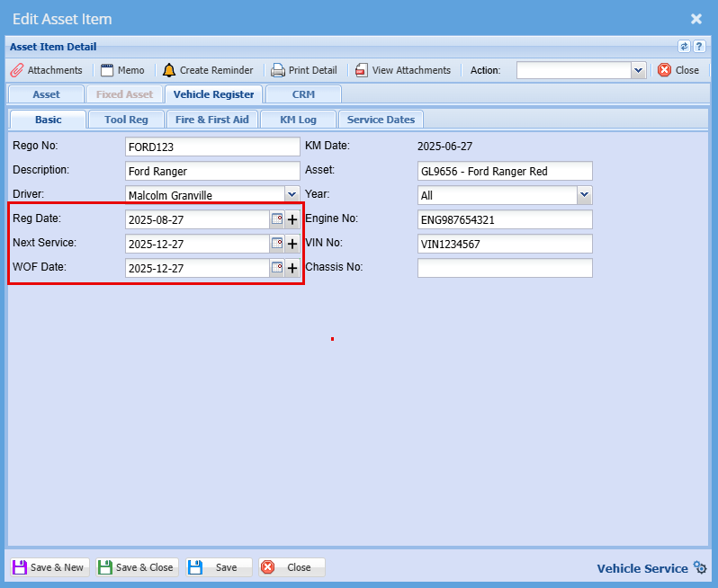Expand the Year dropdown
The width and height of the screenshot is (718, 588).
point(584,194)
